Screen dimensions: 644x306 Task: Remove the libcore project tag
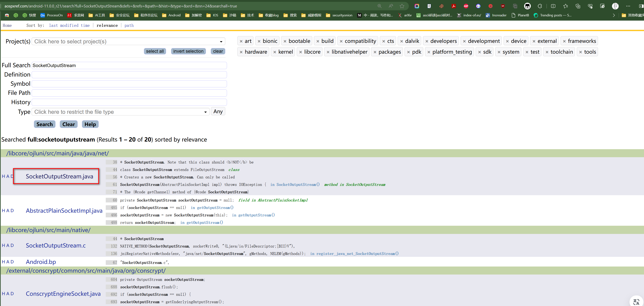300,52
